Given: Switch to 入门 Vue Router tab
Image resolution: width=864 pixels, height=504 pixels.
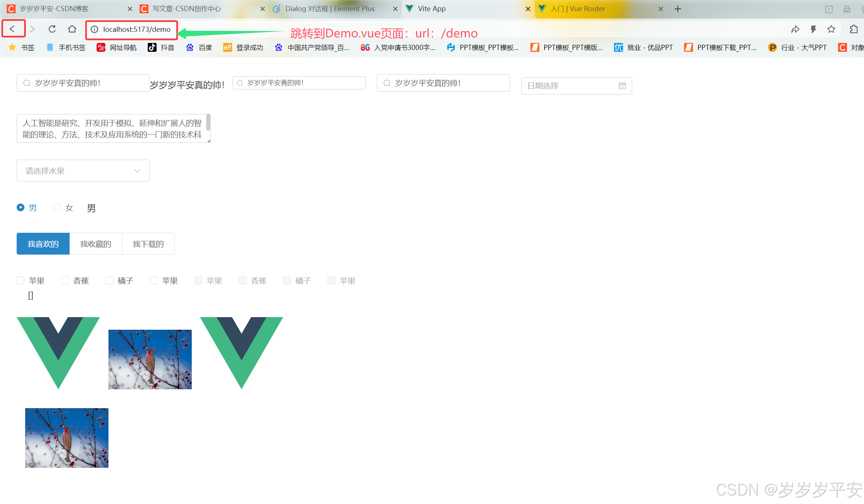Looking at the screenshot, I should click(x=577, y=9).
